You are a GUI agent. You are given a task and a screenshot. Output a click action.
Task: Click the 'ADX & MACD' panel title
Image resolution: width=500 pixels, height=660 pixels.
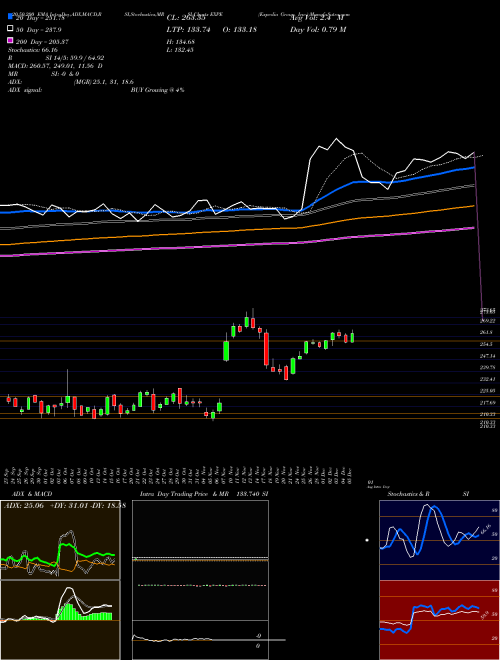[32, 494]
